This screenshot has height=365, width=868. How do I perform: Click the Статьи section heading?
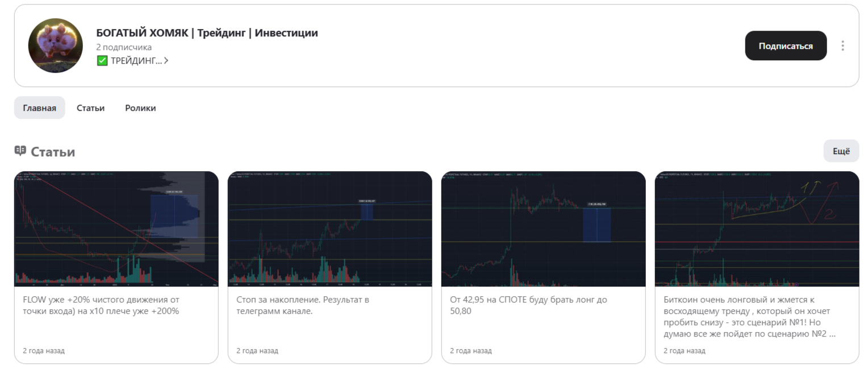[x=53, y=152]
